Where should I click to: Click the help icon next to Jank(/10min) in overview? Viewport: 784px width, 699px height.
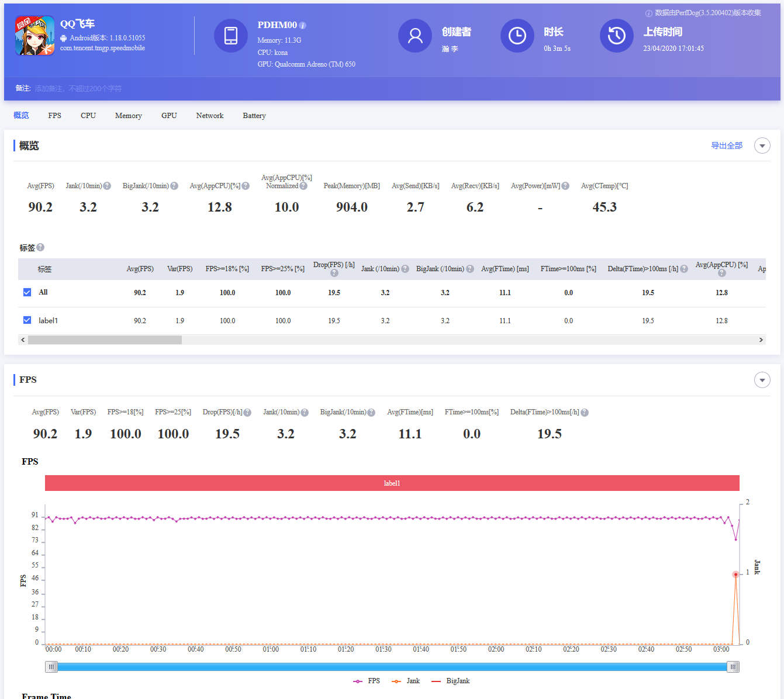[x=107, y=186]
